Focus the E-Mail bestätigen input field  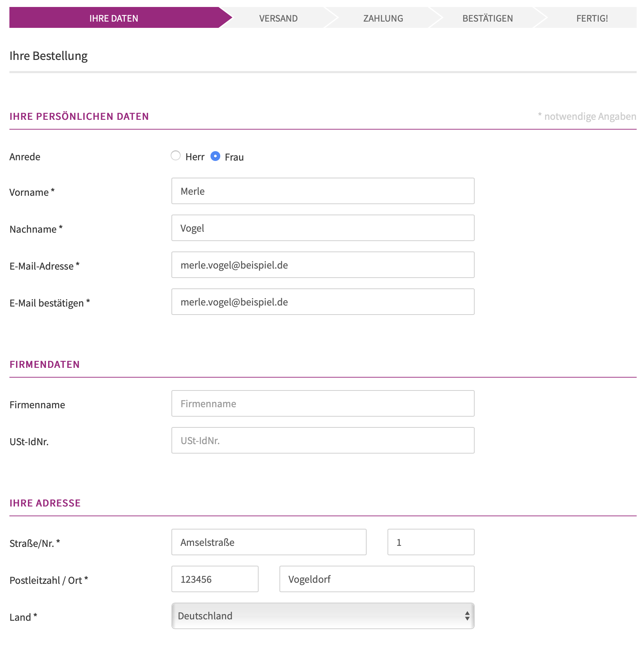[x=323, y=302]
